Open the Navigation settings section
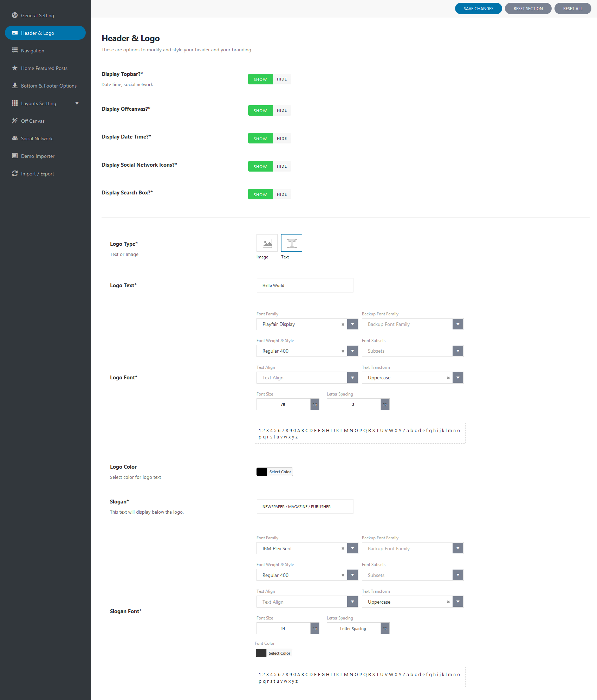 click(x=33, y=51)
